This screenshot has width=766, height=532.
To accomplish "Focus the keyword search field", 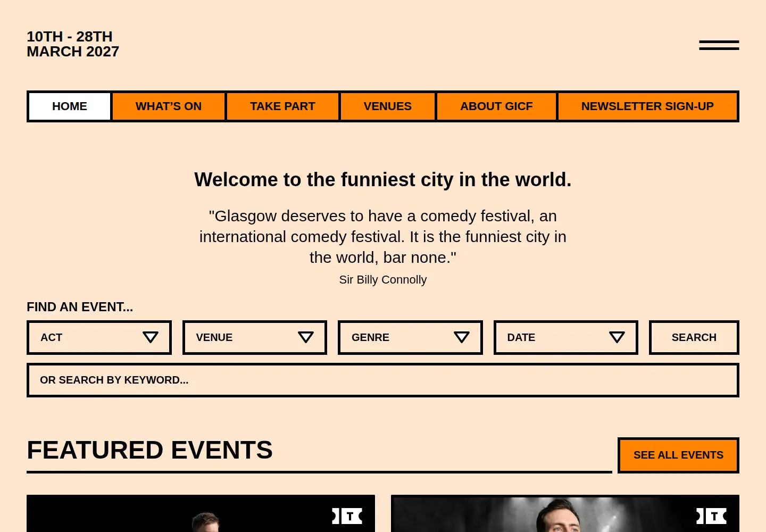I will pyautogui.click(x=383, y=380).
